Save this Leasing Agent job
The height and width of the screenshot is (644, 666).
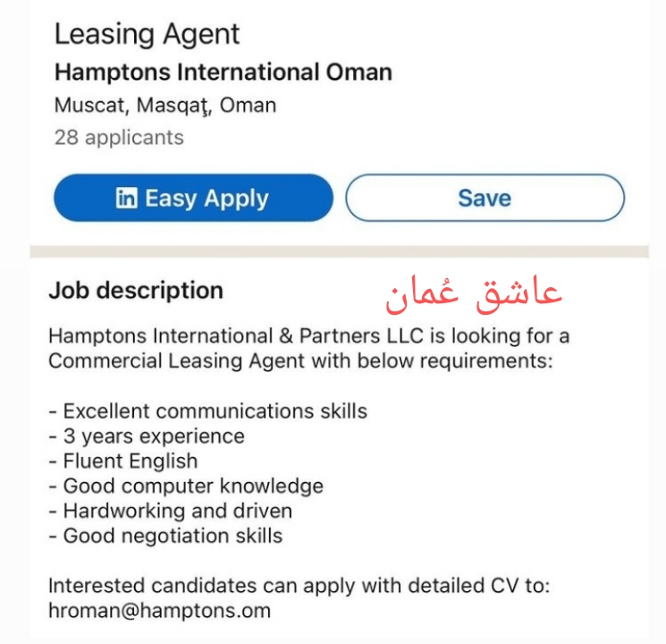[x=484, y=198]
